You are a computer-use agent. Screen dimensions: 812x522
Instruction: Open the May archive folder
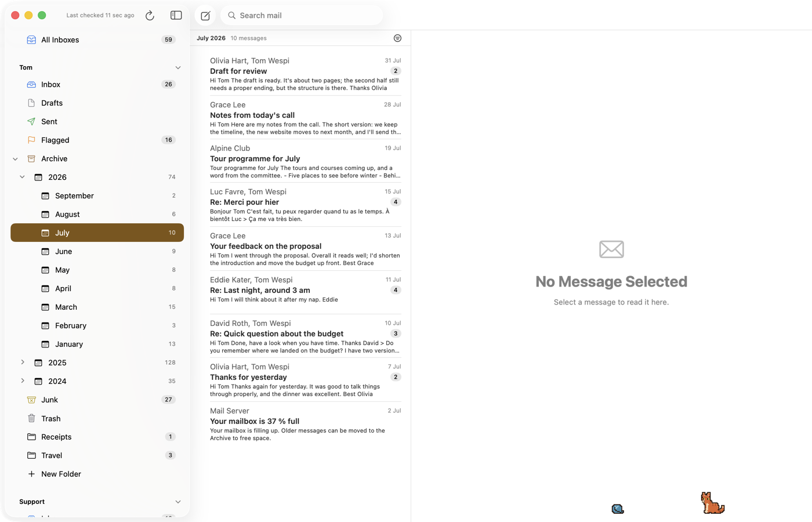(x=97, y=270)
